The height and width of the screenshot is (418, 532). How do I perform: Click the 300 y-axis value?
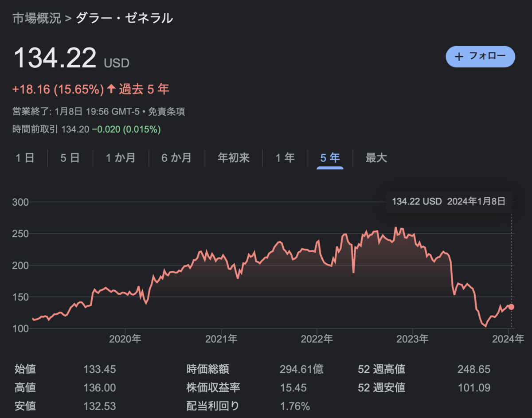click(x=20, y=202)
